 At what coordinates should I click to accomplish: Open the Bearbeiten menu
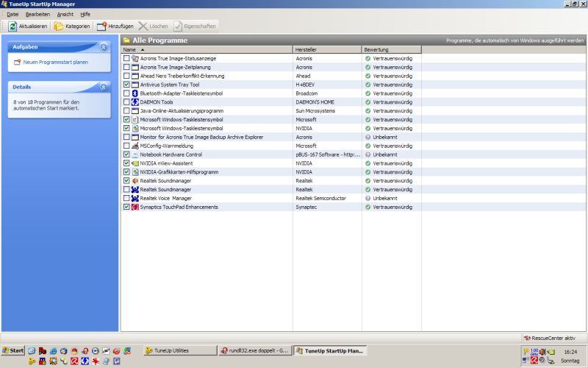tap(37, 14)
